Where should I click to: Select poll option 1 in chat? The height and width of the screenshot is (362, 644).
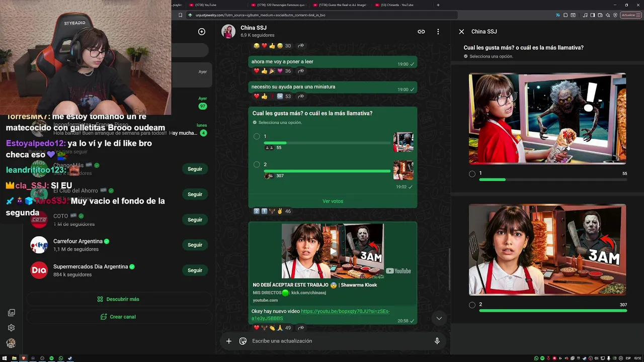click(x=257, y=136)
